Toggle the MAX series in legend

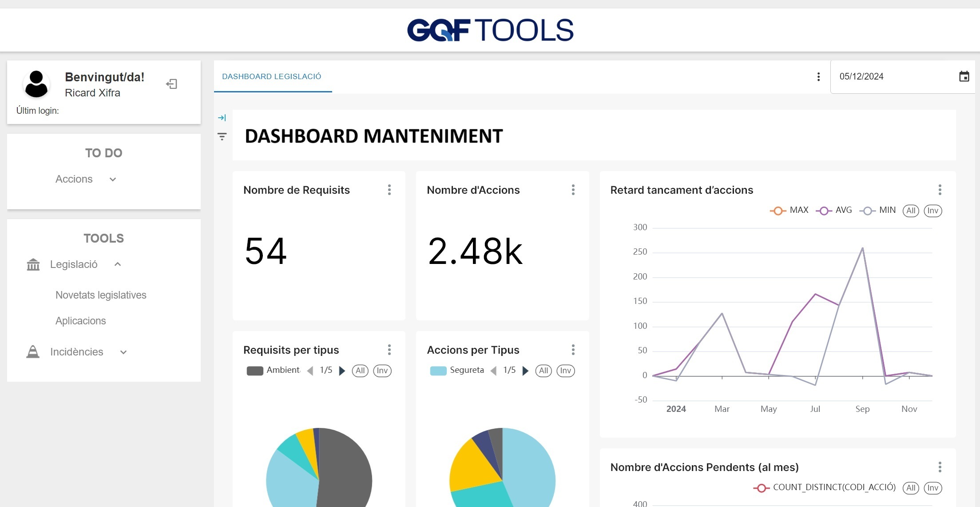789,211
